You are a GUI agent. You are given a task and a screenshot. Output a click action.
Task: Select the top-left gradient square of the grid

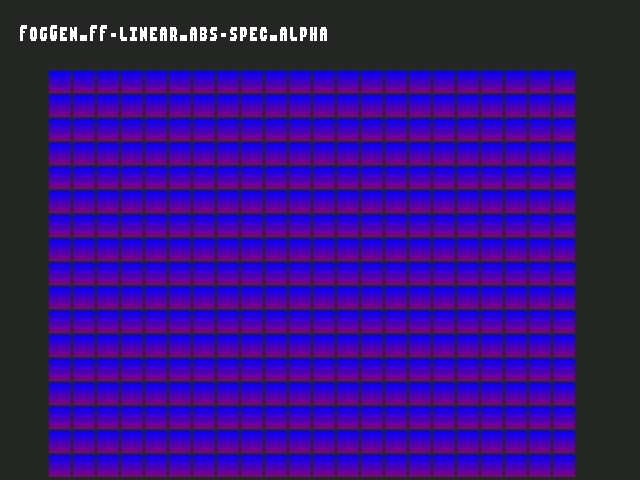point(60,82)
